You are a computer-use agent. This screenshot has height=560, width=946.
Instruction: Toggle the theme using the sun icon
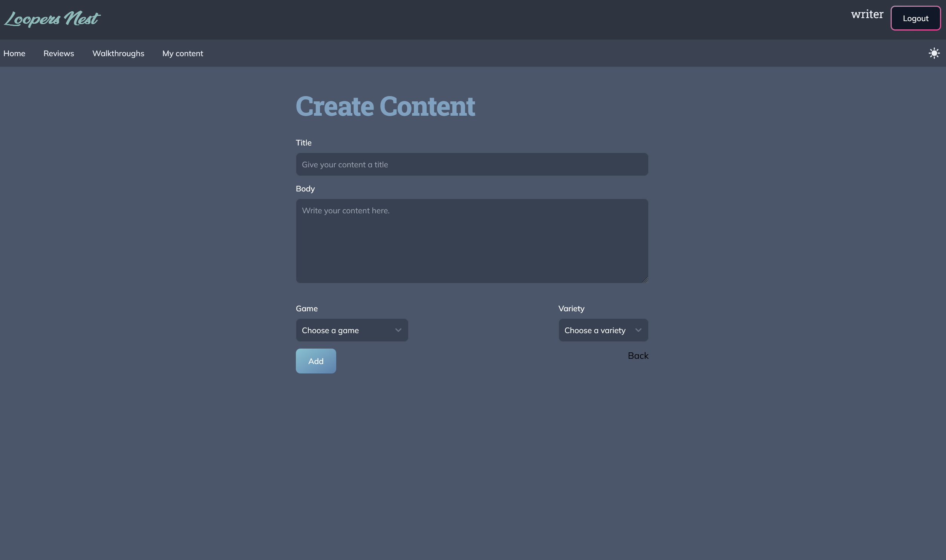pos(934,53)
